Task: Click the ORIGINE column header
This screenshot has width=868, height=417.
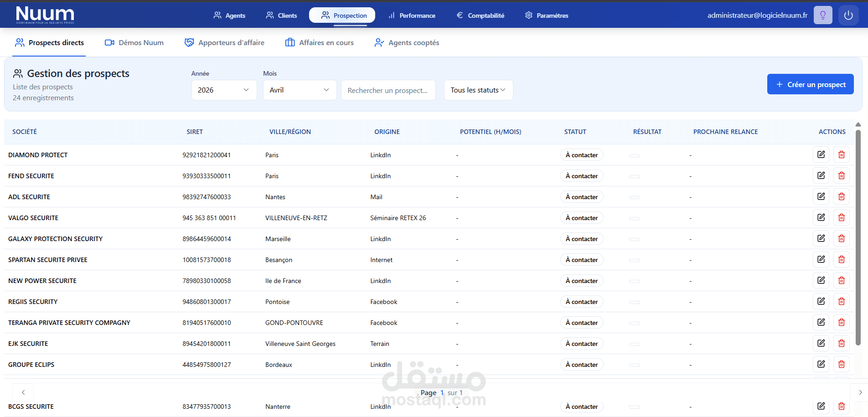Action: [387, 132]
